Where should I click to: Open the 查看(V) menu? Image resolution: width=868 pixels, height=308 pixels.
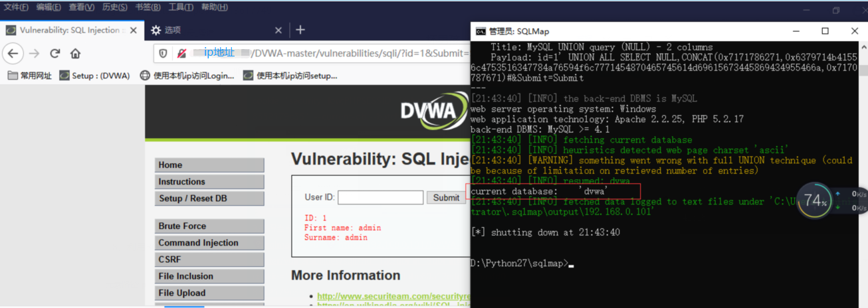click(x=81, y=7)
